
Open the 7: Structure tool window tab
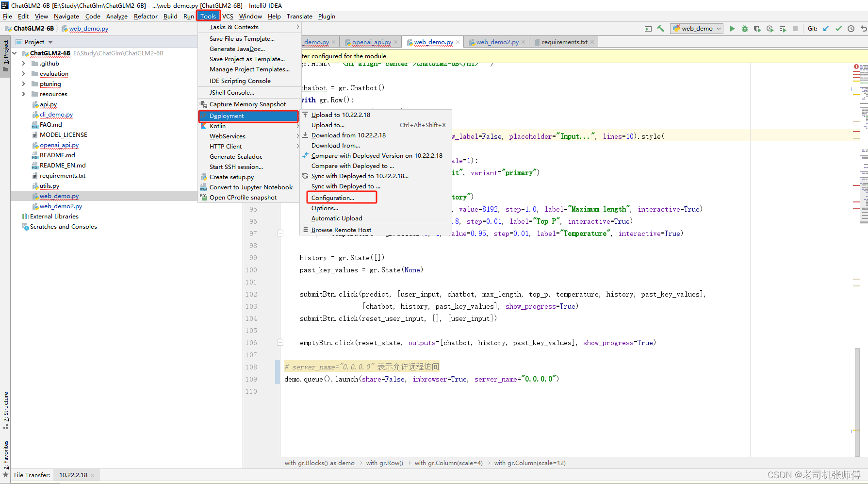(6, 410)
